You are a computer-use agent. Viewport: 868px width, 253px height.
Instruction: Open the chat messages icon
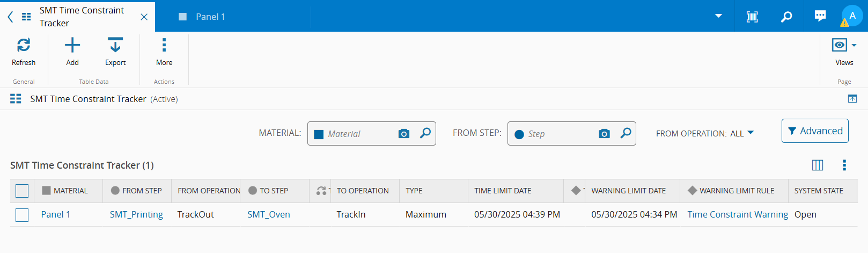[820, 16]
